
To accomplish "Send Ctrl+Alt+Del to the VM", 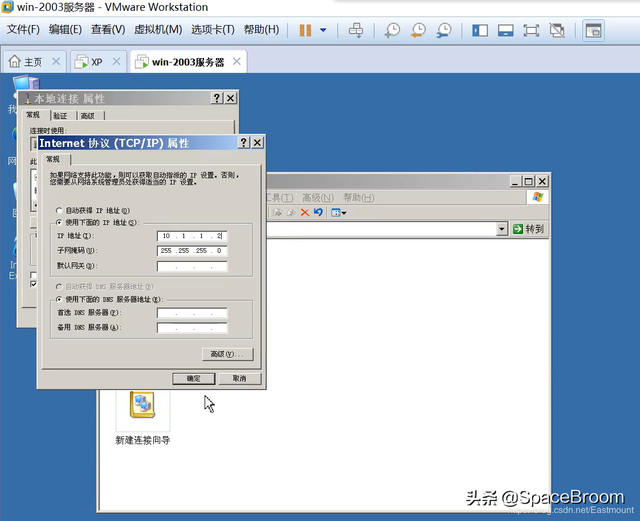I will pos(356,30).
